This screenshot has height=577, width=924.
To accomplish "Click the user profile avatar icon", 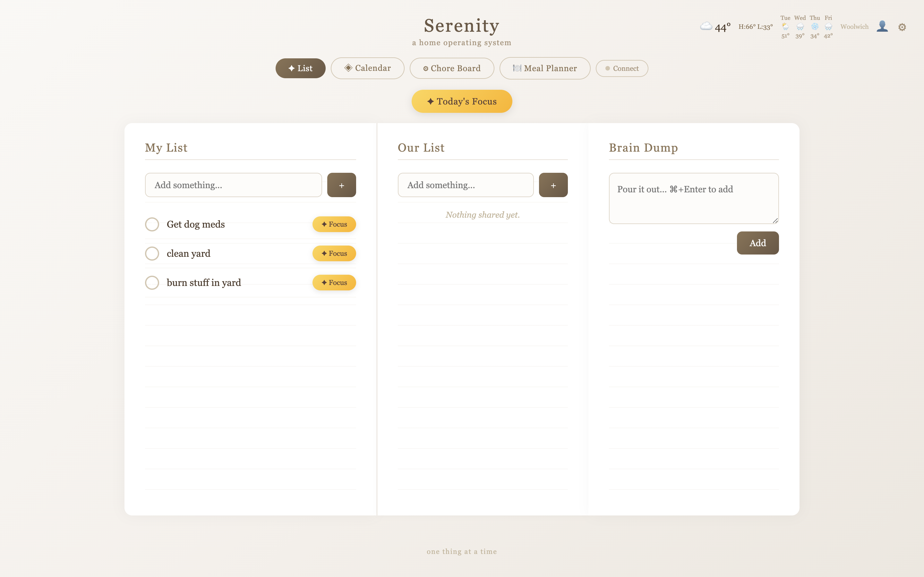I will click(882, 26).
